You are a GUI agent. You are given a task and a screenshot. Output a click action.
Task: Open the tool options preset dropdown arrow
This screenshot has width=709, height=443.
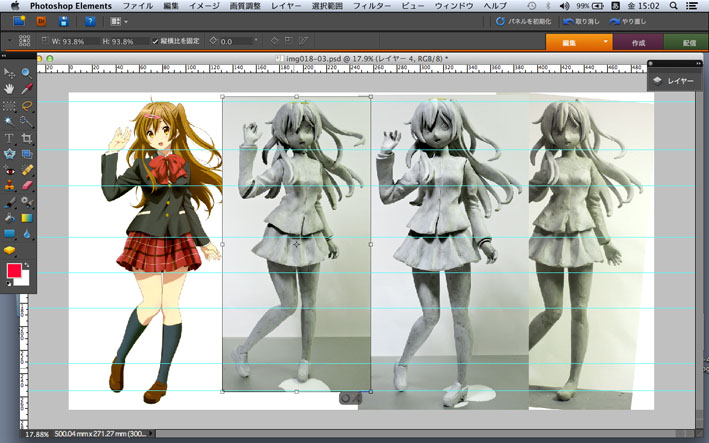pyautogui.click(x=9, y=41)
